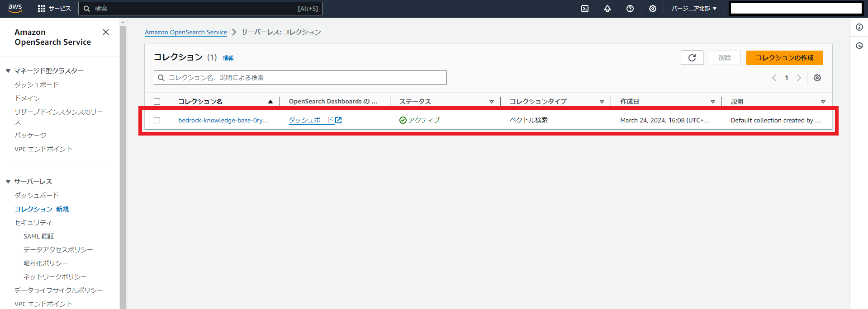Open the notifications bell

click(607, 9)
